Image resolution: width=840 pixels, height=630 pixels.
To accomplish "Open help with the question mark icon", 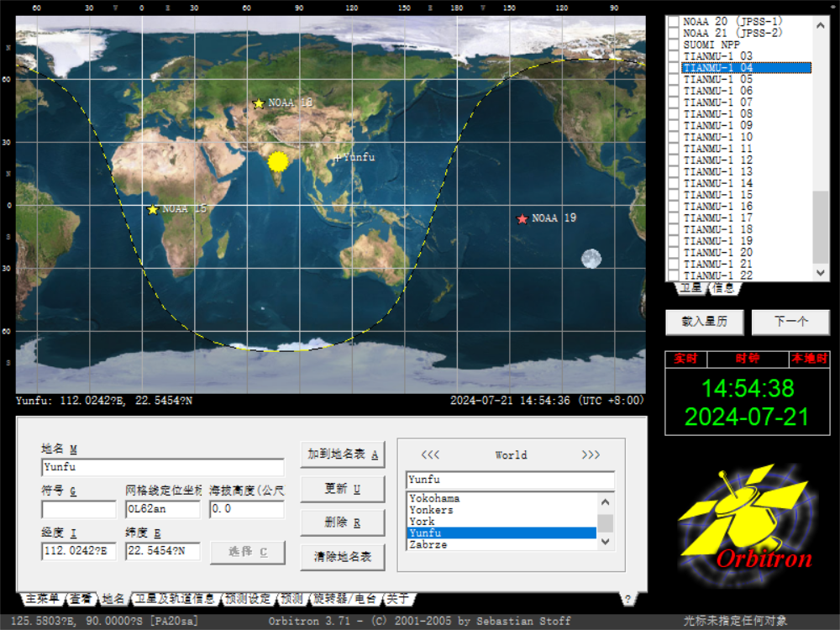I will coord(627,598).
